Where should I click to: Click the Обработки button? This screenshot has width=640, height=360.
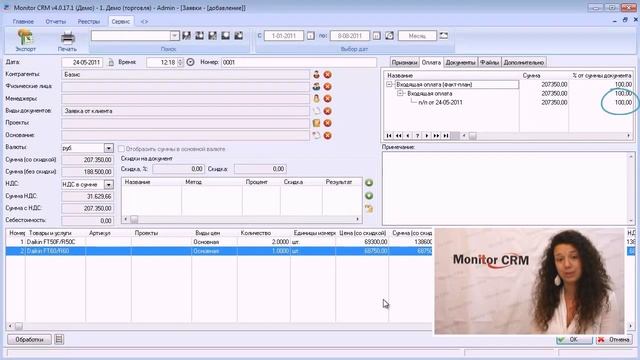(x=29, y=339)
